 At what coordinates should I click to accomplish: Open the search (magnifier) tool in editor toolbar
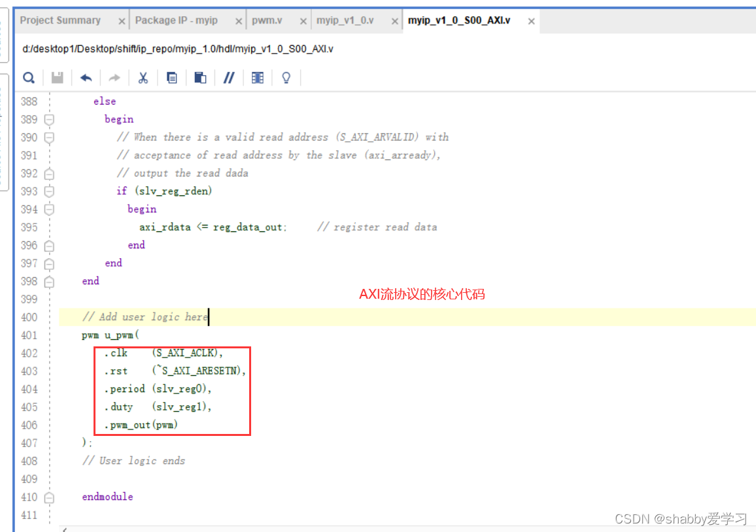pyautogui.click(x=29, y=78)
